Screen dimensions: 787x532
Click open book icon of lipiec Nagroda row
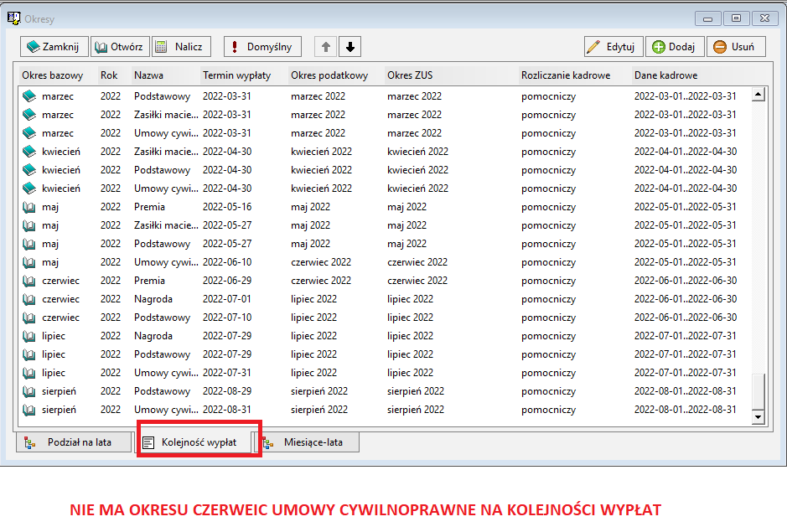pyautogui.click(x=29, y=336)
